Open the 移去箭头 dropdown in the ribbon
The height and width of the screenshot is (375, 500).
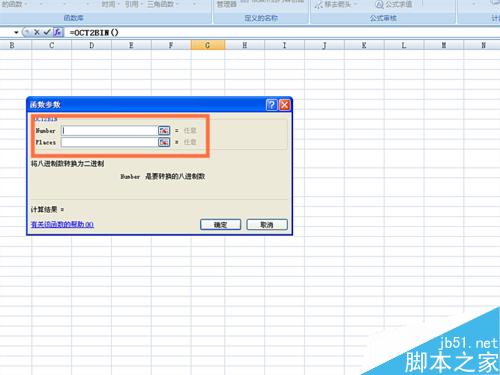click(337, 4)
